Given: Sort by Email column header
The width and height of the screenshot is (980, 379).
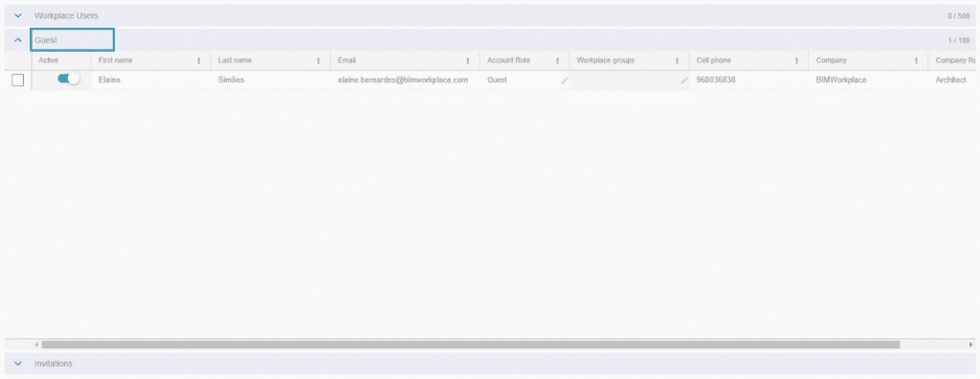Looking at the screenshot, I should (x=346, y=60).
